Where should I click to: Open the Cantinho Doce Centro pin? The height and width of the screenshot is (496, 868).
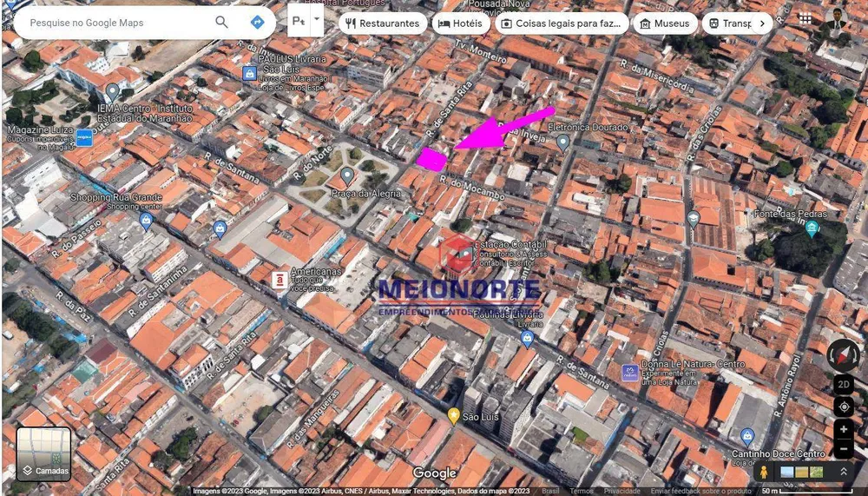747,437
